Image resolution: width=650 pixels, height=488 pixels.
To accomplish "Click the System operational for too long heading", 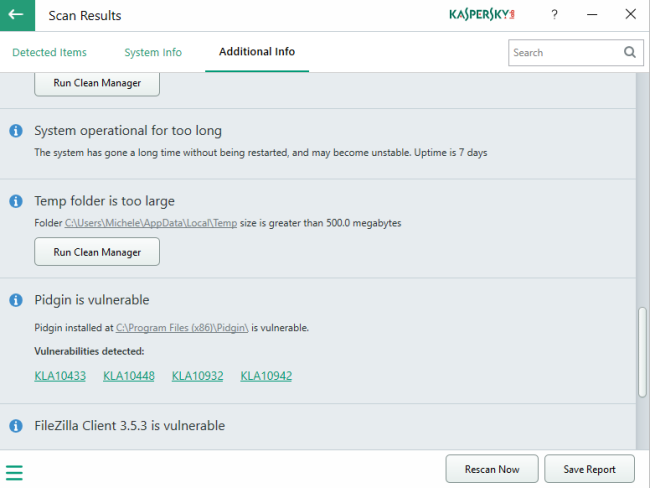I will click(128, 131).
